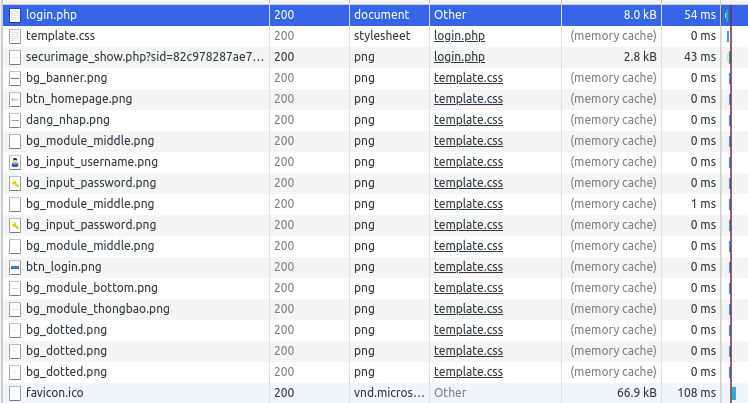Click the btn_homepage.png thumbnail icon
The height and width of the screenshot is (403, 748).
(15, 99)
